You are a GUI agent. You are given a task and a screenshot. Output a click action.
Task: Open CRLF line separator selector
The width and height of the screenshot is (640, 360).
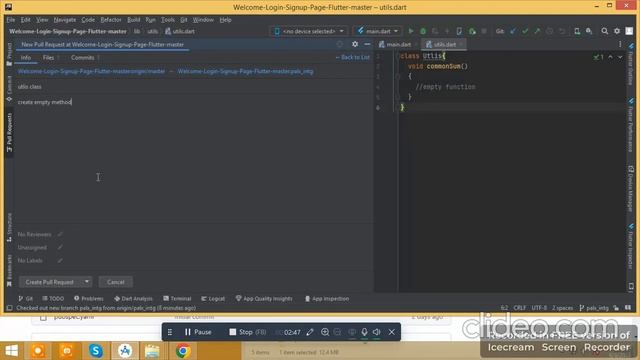click(x=519, y=308)
